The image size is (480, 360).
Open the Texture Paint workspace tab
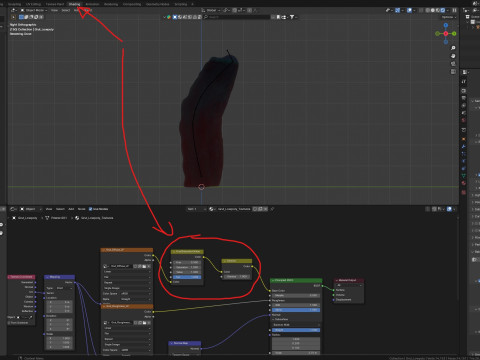(x=55, y=4)
